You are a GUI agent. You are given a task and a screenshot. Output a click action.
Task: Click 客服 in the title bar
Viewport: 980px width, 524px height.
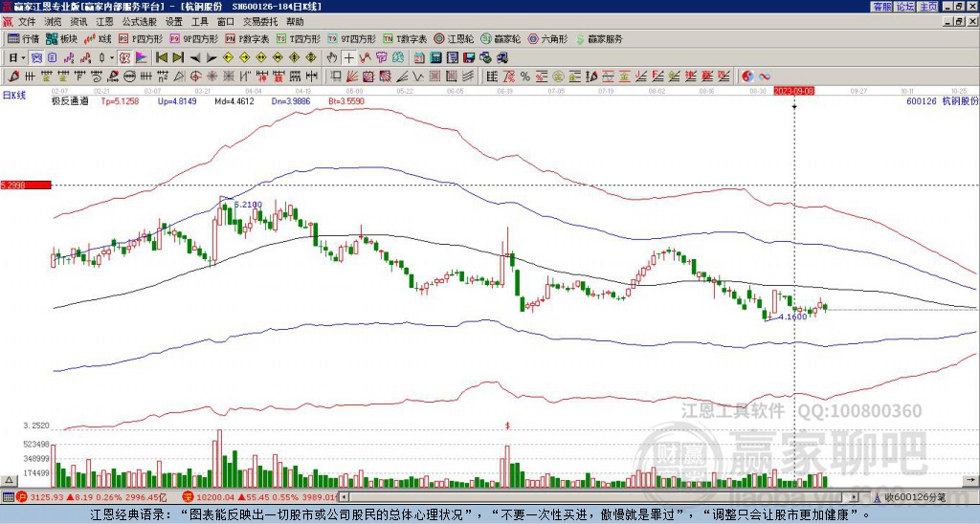click(881, 7)
